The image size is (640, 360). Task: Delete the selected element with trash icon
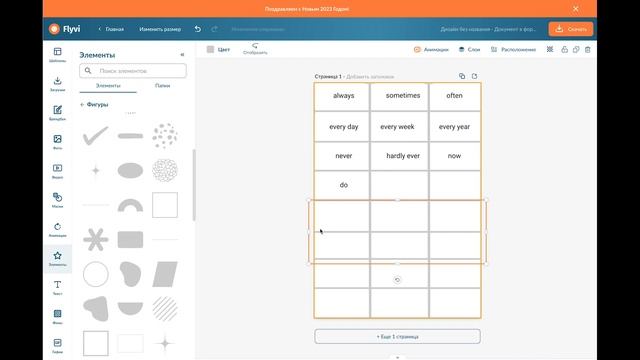coord(588,49)
